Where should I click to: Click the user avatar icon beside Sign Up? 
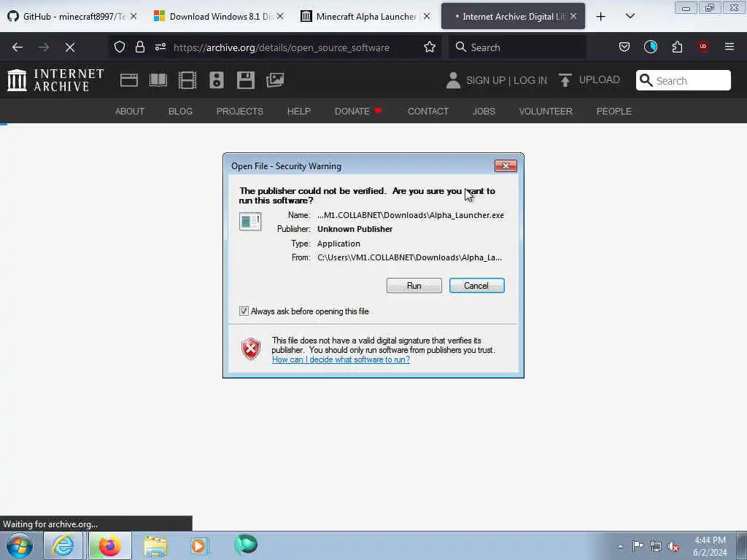453,80
